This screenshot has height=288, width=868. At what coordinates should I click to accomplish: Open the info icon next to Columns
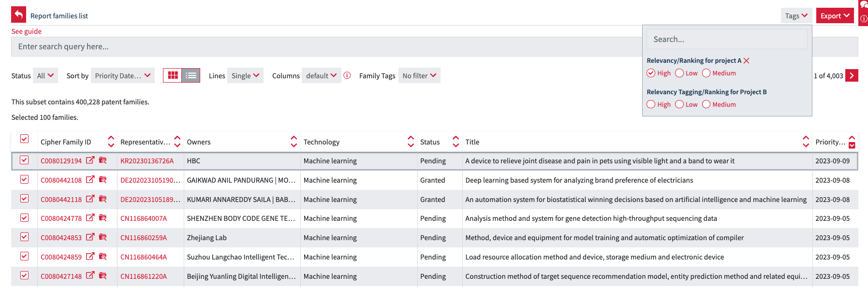[x=347, y=75]
